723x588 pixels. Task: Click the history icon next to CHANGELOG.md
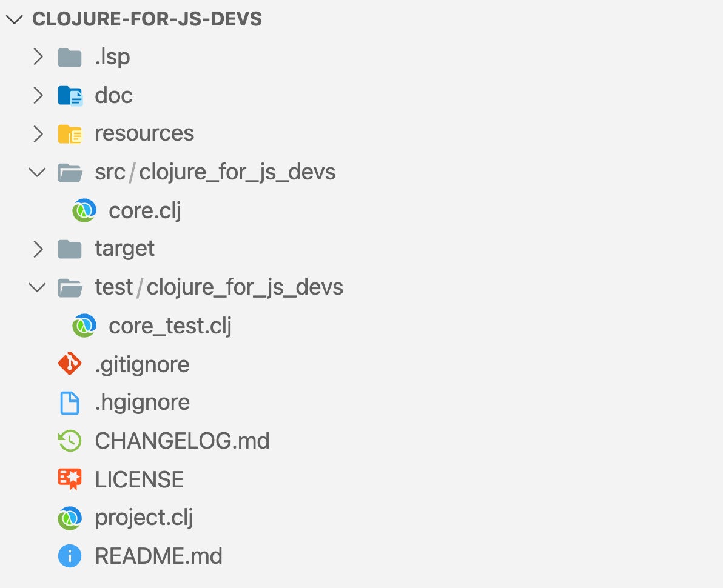[x=70, y=441]
